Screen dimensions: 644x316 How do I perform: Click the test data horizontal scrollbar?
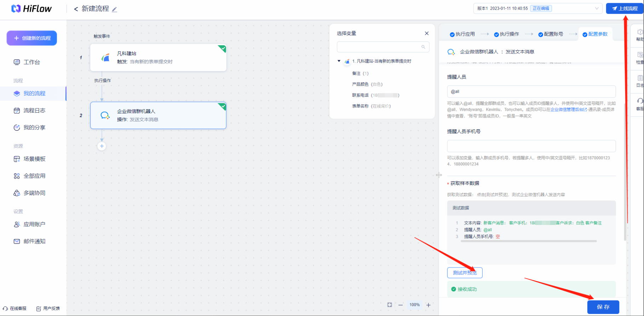(x=529, y=241)
